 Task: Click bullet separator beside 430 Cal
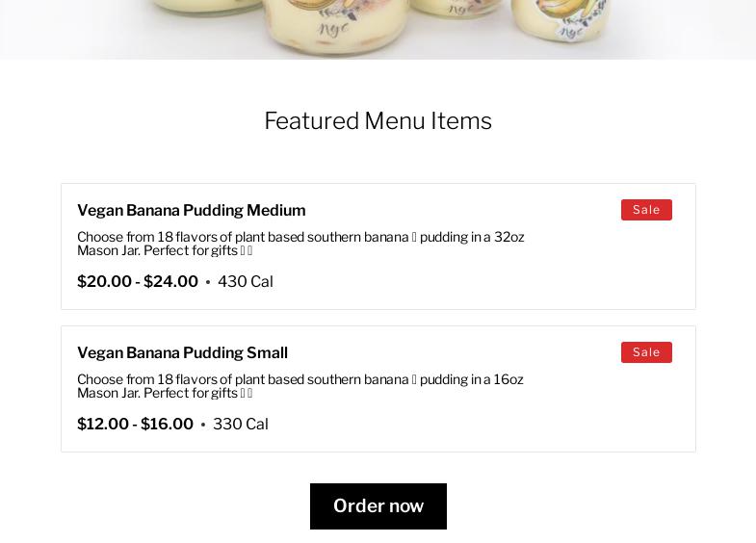pyautogui.click(x=208, y=282)
